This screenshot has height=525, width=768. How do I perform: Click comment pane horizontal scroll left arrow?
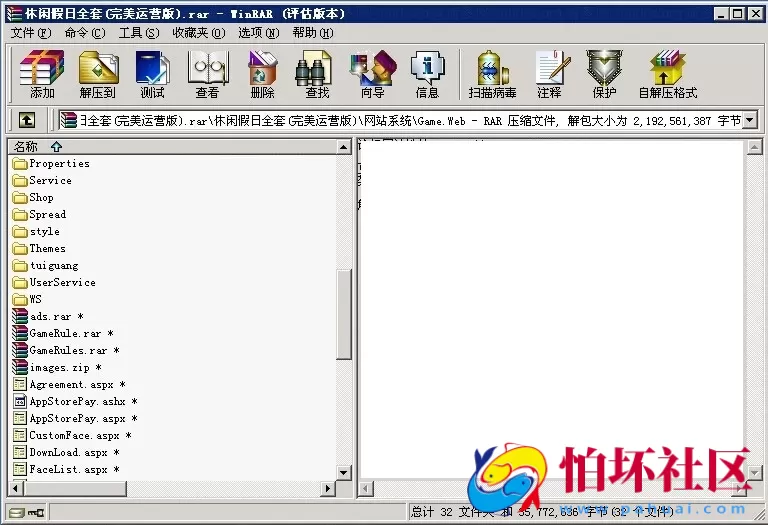click(366, 488)
